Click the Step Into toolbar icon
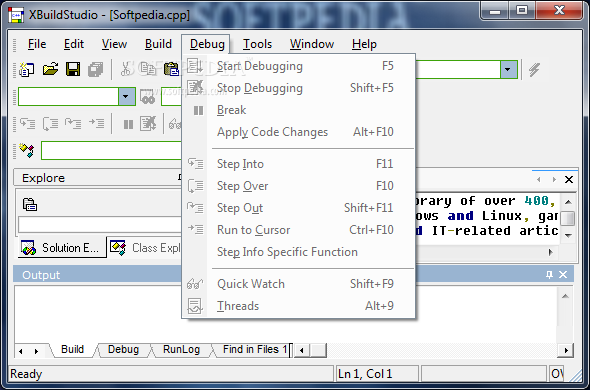Screen dimensions: 590x390 coord(27,123)
